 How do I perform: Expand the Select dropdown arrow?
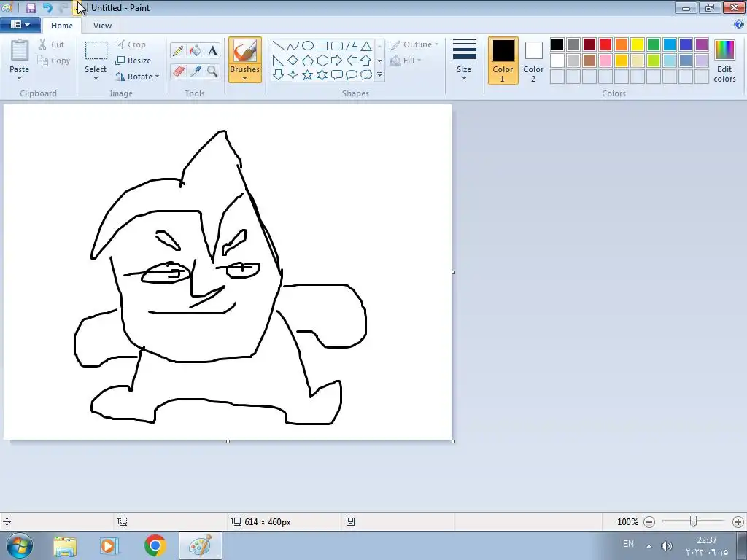pos(96,79)
